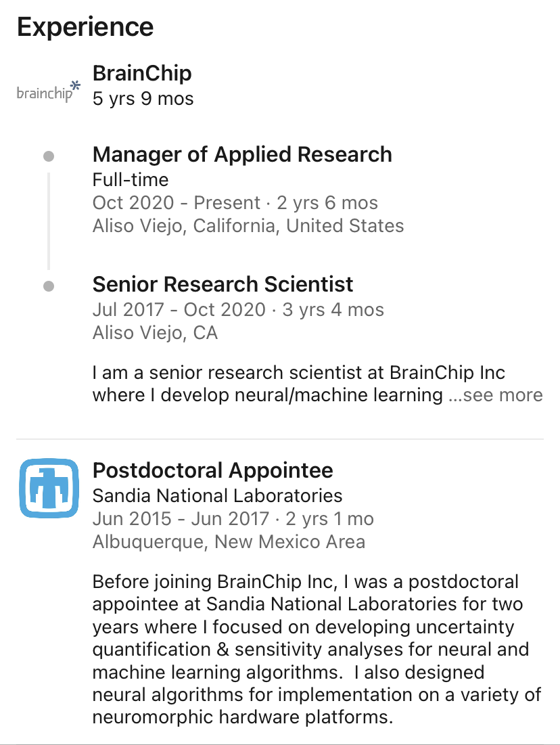Click the "Oct 2020 - Present" date range
Viewport: 560px width, 745px height.
[177, 203]
